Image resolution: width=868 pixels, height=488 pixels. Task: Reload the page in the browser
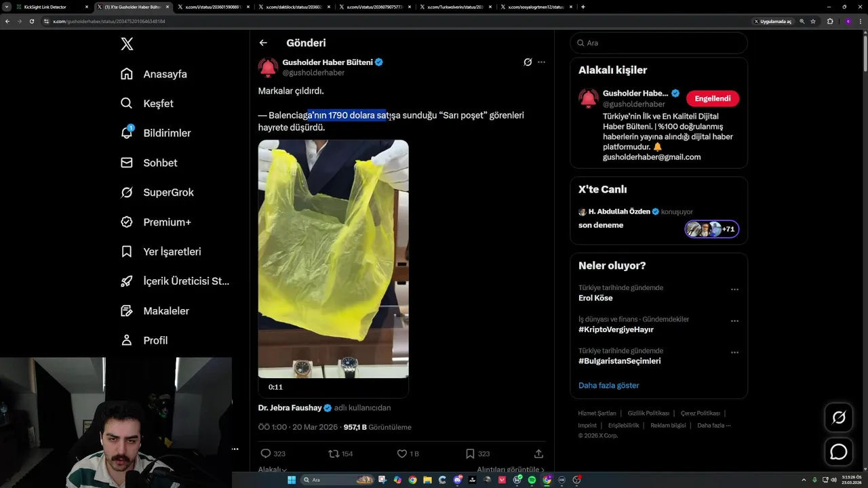pyautogui.click(x=31, y=21)
